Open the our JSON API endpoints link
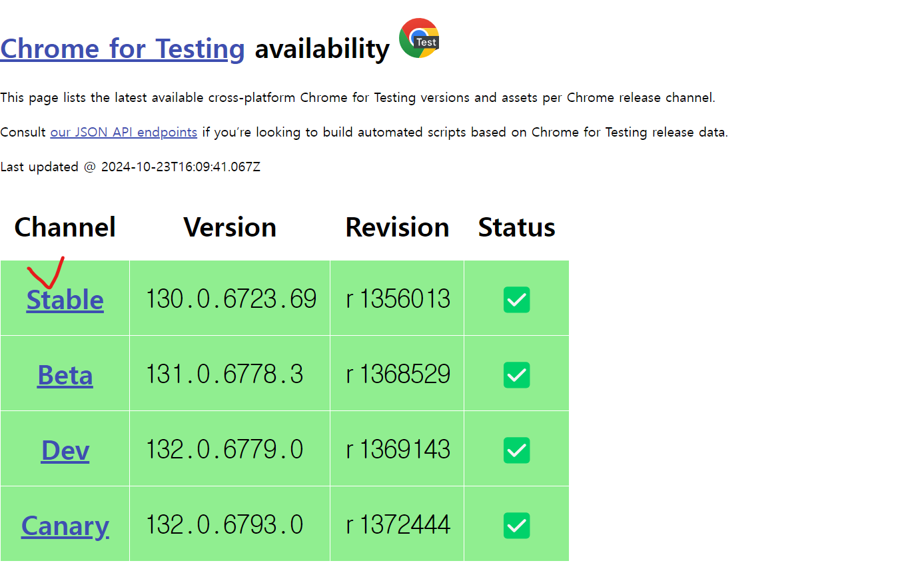 [124, 132]
